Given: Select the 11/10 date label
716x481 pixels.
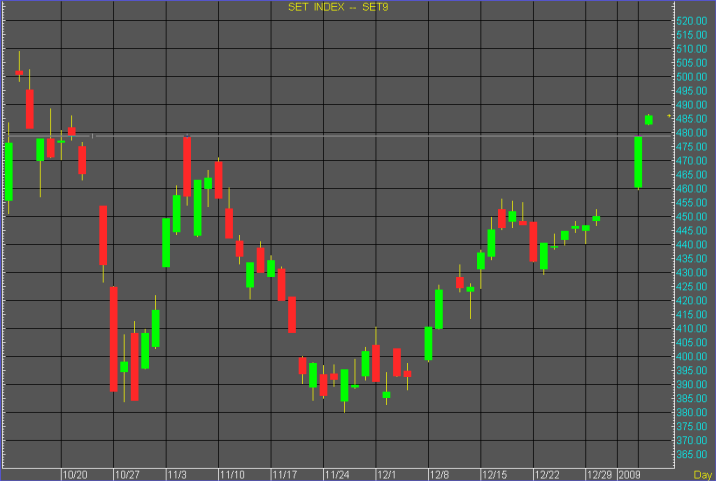Looking at the screenshot, I should tap(232, 475).
